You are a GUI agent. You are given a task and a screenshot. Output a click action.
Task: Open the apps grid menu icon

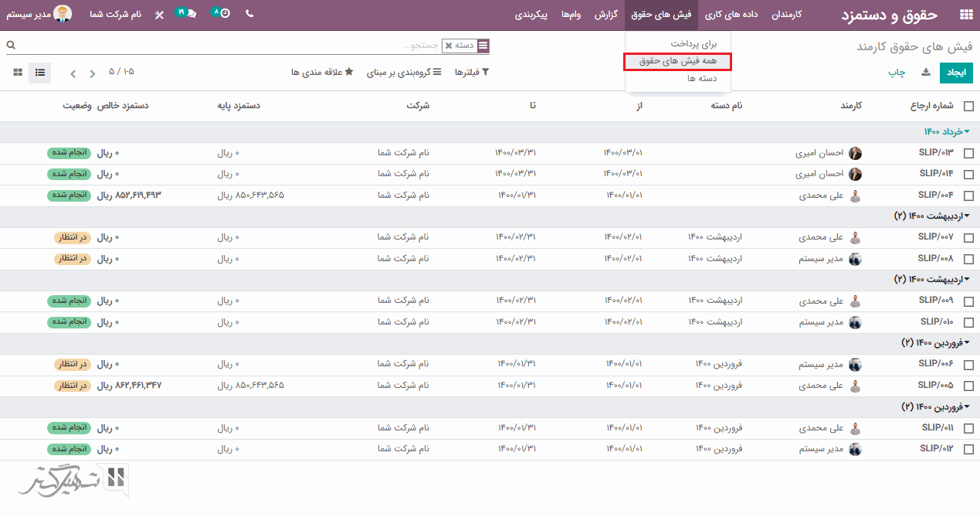tap(965, 15)
